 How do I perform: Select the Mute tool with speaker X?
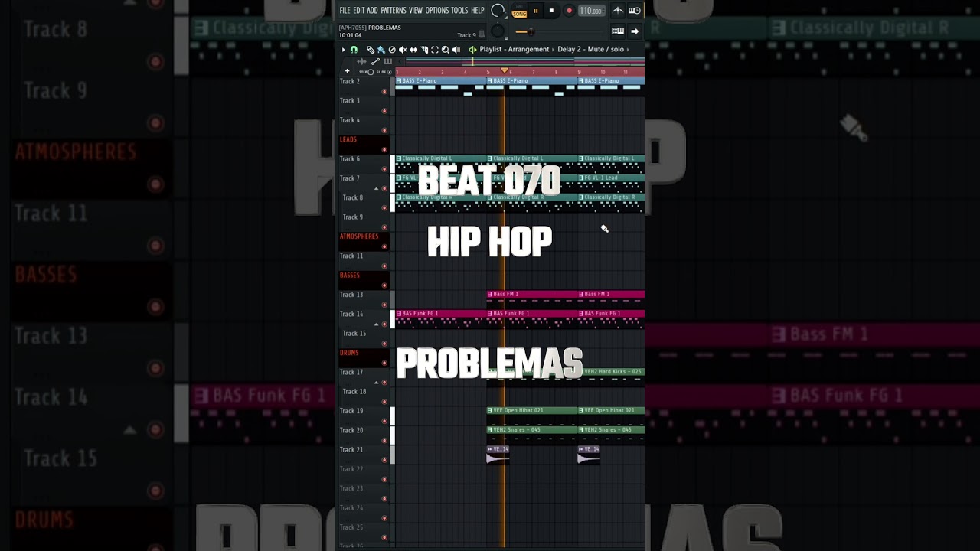(x=403, y=50)
